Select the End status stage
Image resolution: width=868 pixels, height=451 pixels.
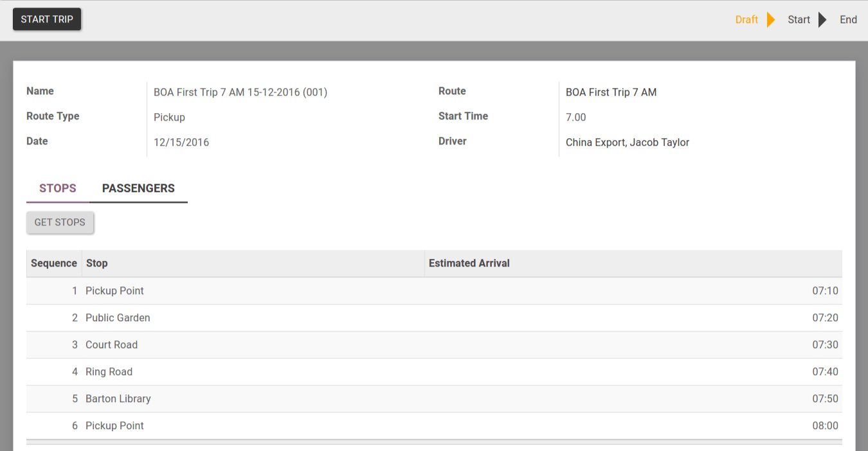848,19
